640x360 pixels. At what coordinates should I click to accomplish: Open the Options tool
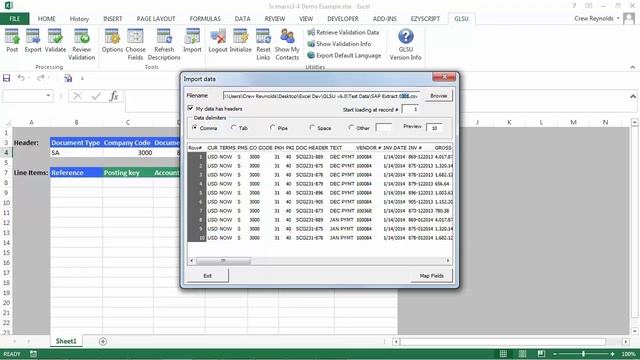coord(112,40)
